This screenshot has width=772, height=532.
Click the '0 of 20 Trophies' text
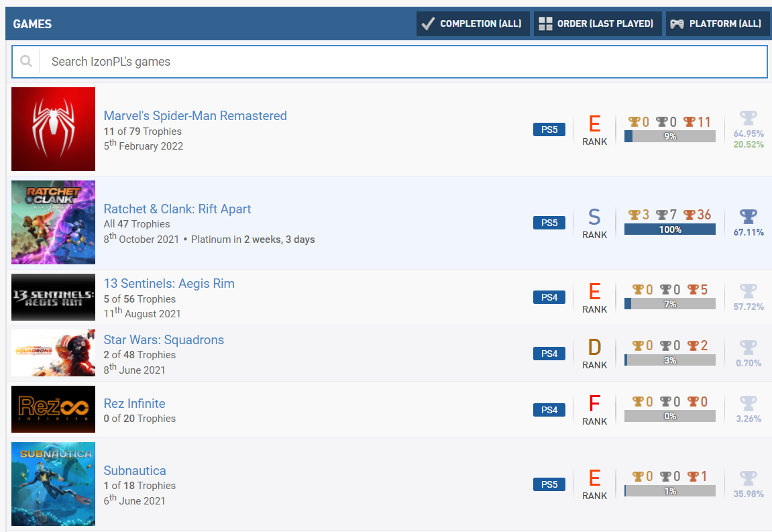[140, 419]
